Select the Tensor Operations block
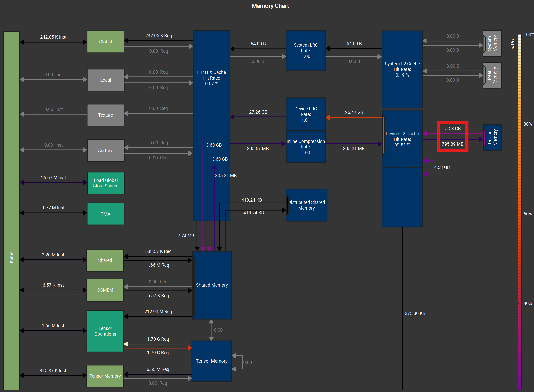534x392 pixels. [x=105, y=331]
